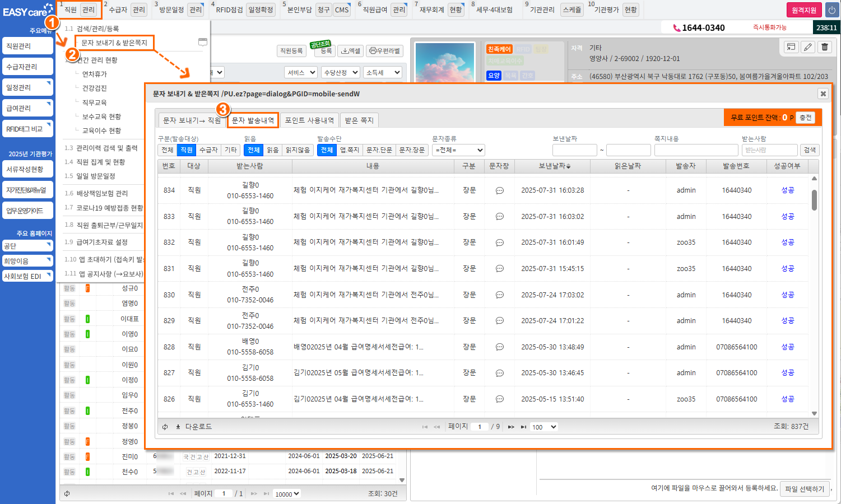The width and height of the screenshot is (841, 504).
Task: Open message bubble icon for row 834
Action: point(499,190)
